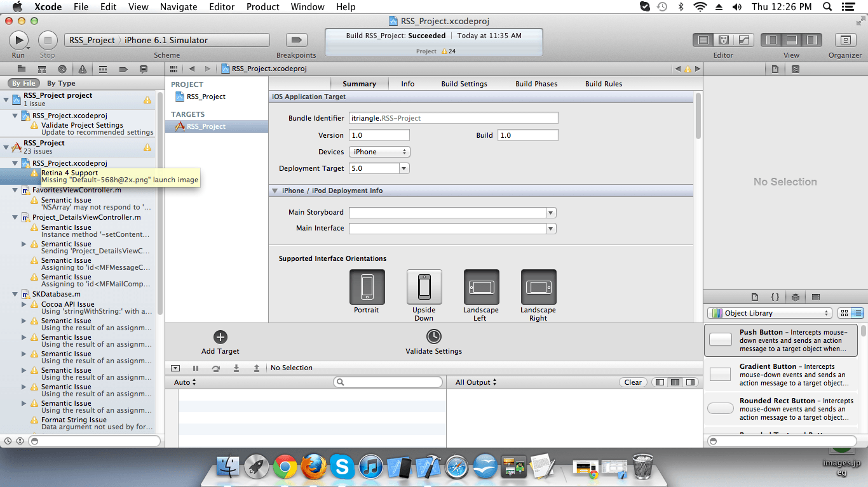The width and height of the screenshot is (868, 487).
Task: Open the search navigator magnifier icon
Action: pyautogui.click(x=62, y=69)
